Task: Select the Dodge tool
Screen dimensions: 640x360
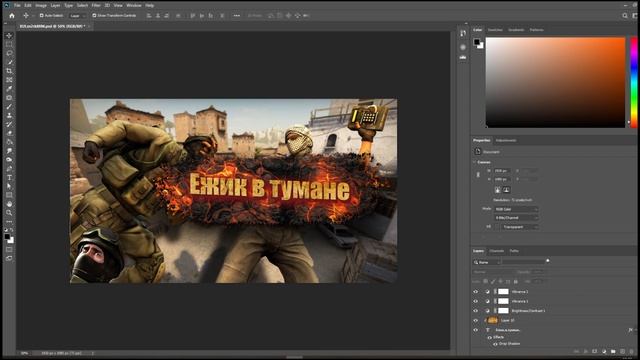Action: 9,160
